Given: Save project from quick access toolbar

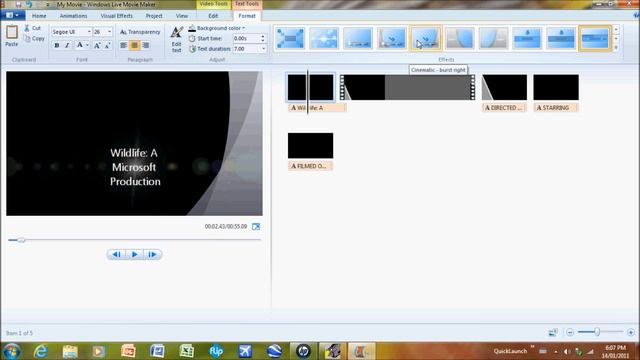Looking at the screenshot, I should [x=18, y=4].
